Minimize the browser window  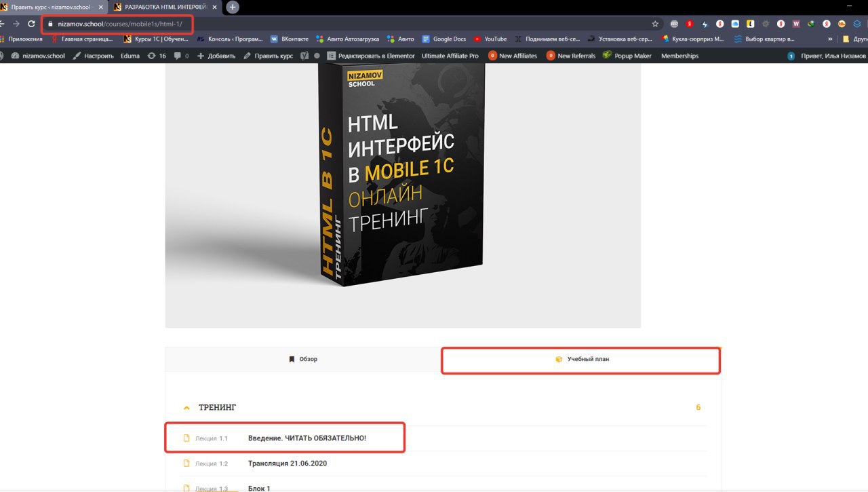pos(850,6)
